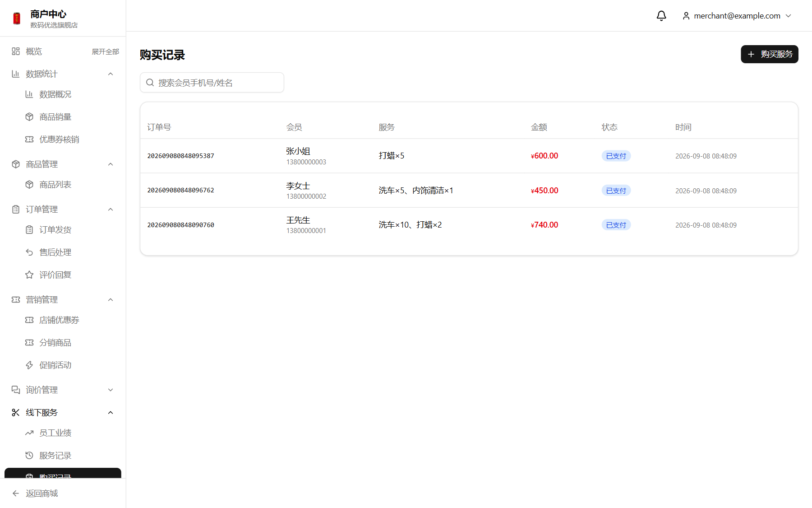Image resolution: width=812 pixels, height=508 pixels.
Task: Click the 已支付 badge for 张小姐
Action: pos(616,156)
